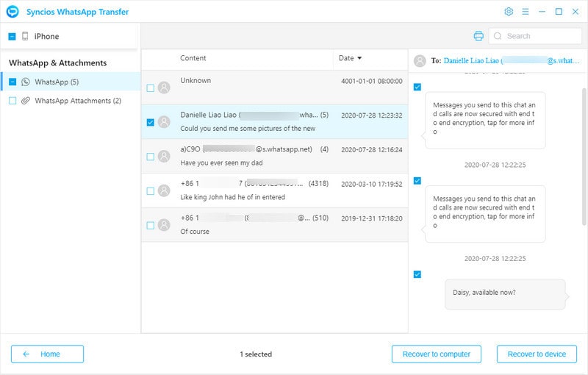Check the (510) conversation checkbox
588x375 pixels.
(151, 226)
